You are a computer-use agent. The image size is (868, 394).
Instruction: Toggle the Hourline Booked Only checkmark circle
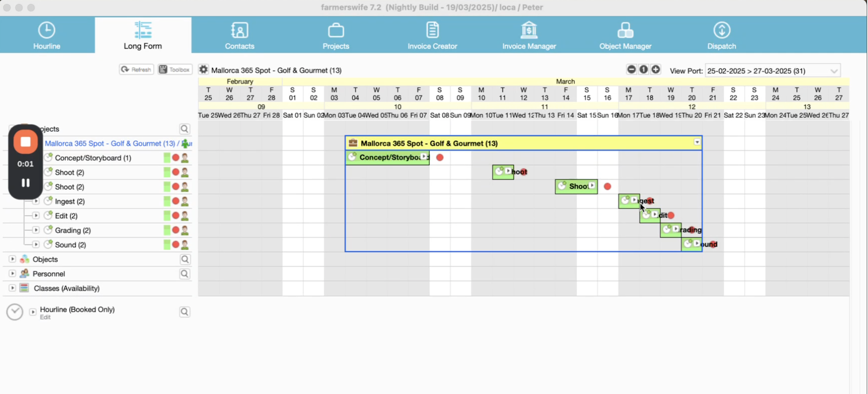point(15,312)
